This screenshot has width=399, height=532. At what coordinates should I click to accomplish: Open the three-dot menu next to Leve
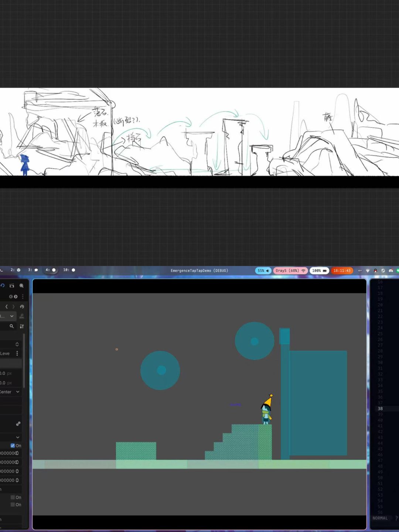(x=17, y=354)
